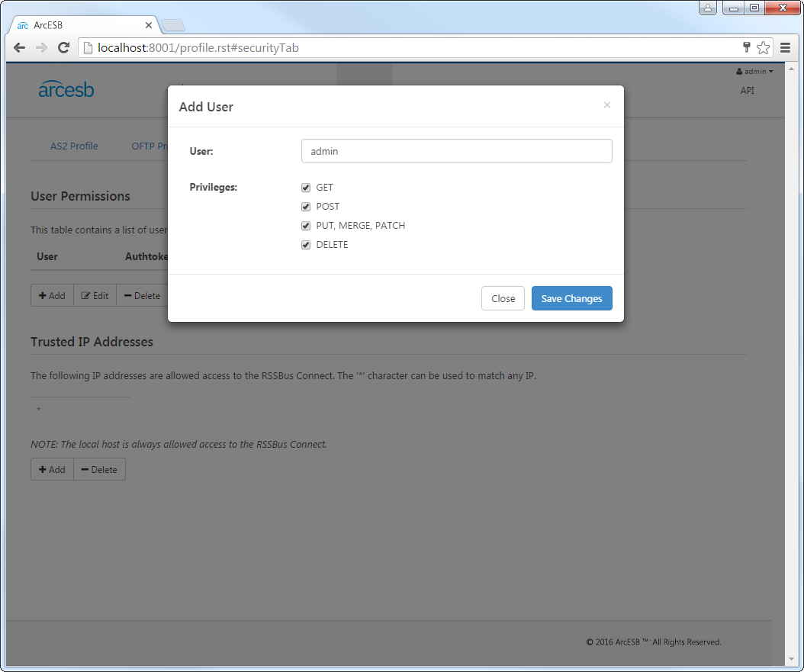Click the arcesb logo
The width and height of the screenshot is (804, 672).
[66, 89]
